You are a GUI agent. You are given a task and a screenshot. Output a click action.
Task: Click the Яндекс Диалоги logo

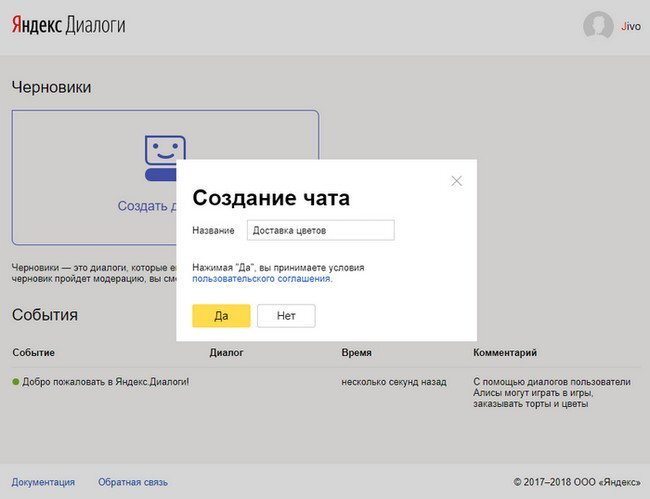[x=68, y=25]
